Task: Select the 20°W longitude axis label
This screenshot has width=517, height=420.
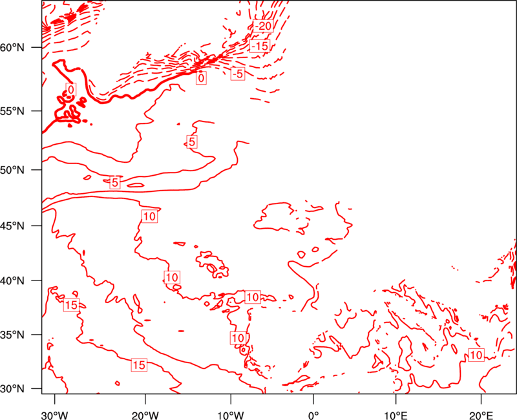Action: pyautogui.click(x=145, y=415)
